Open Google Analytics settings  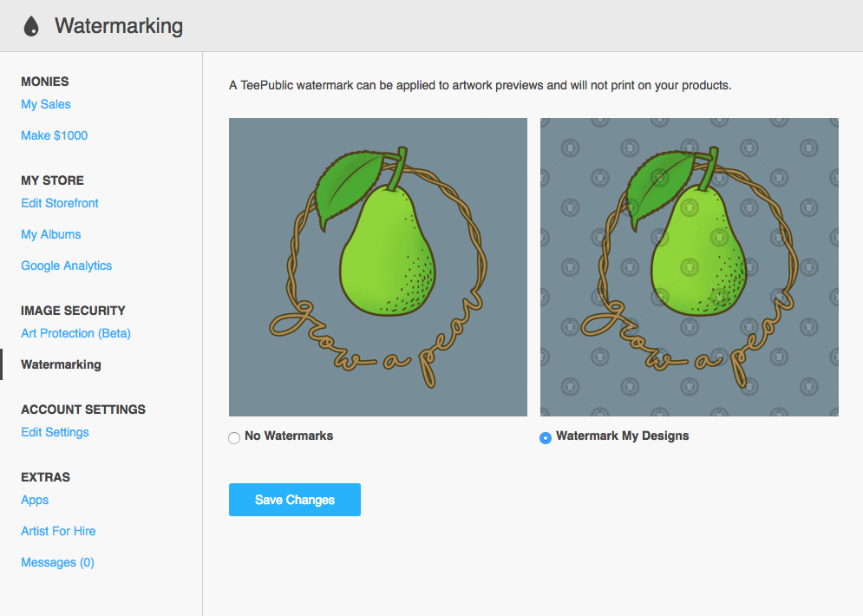(67, 265)
